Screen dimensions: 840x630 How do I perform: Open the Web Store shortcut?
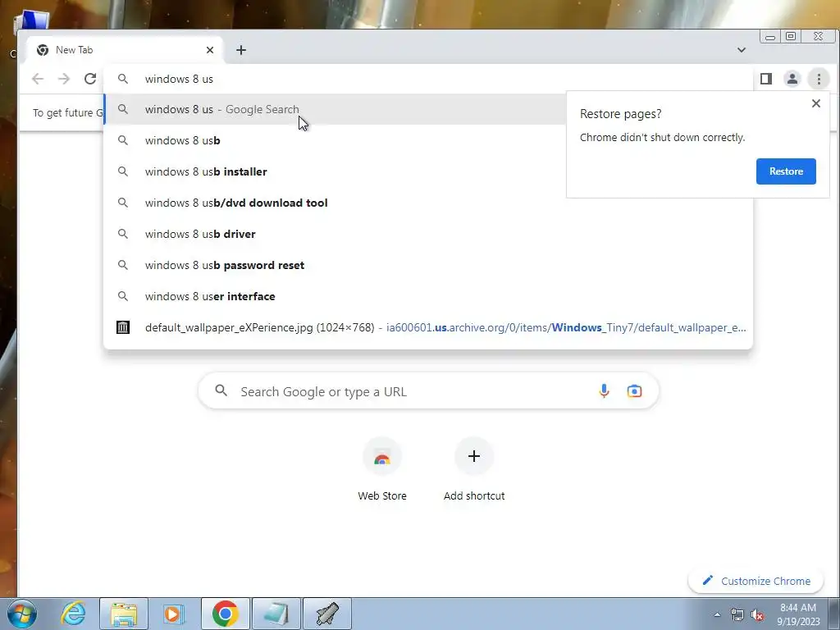point(382,470)
